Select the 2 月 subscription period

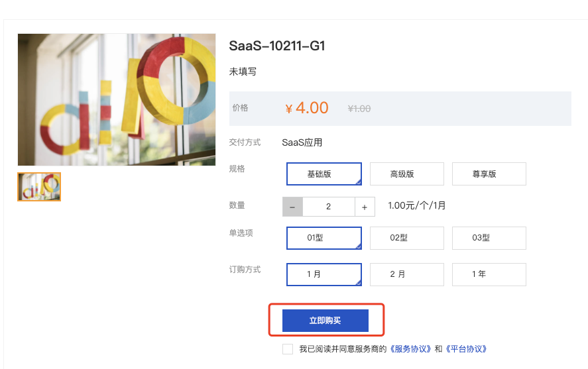point(407,274)
